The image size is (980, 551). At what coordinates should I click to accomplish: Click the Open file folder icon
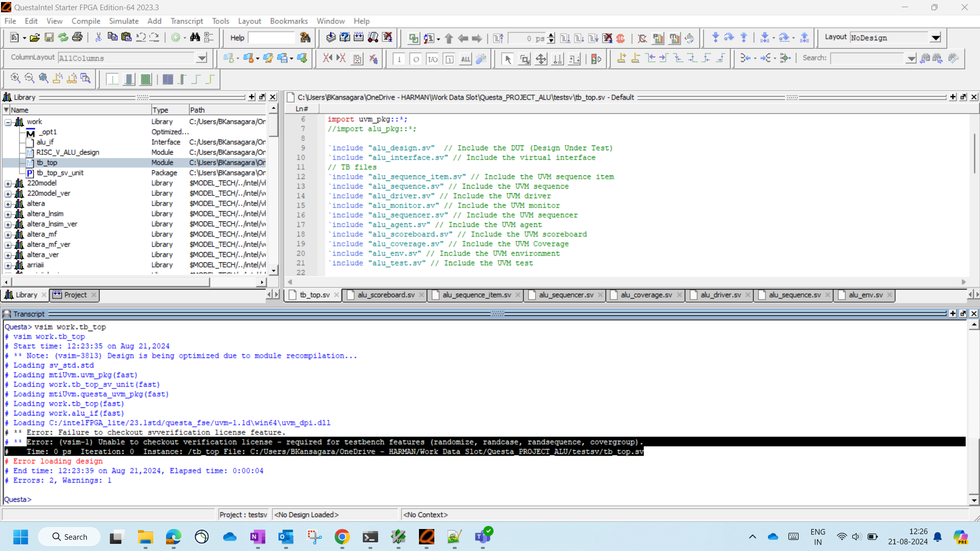pos(35,38)
